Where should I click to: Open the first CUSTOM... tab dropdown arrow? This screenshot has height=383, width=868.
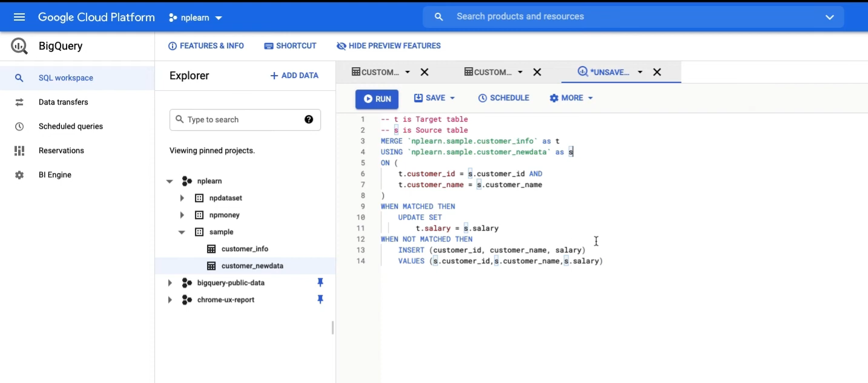407,72
